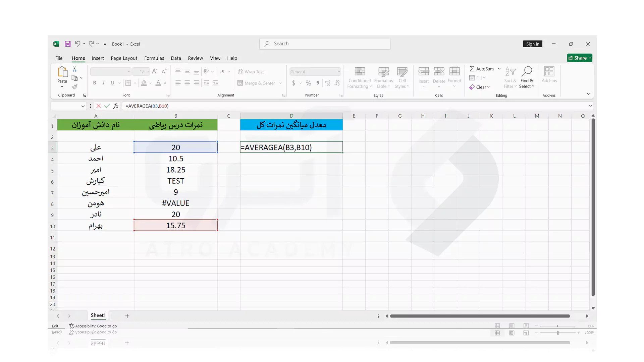
Task: Open Insert Function fx icon
Action: (x=116, y=106)
